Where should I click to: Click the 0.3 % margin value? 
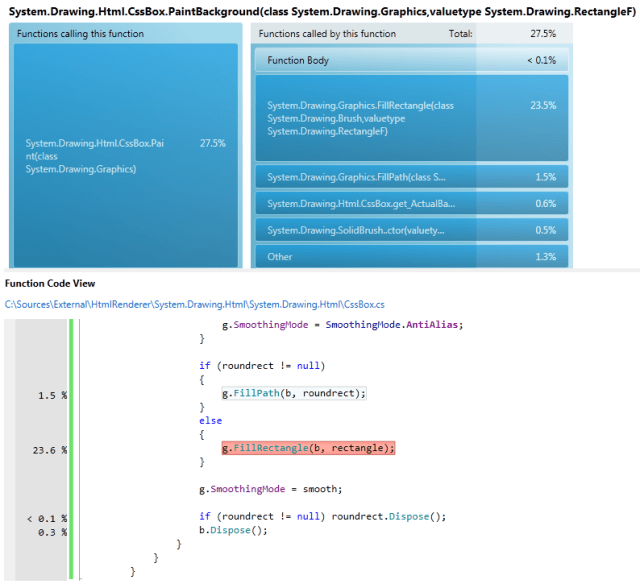pyautogui.click(x=51, y=531)
